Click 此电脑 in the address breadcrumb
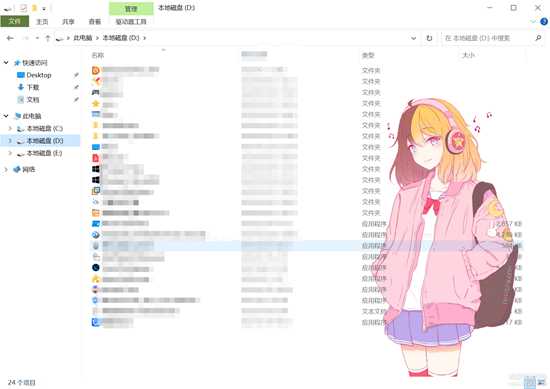This screenshot has height=389, width=550. pyautogui.click(x=83, y=38)
